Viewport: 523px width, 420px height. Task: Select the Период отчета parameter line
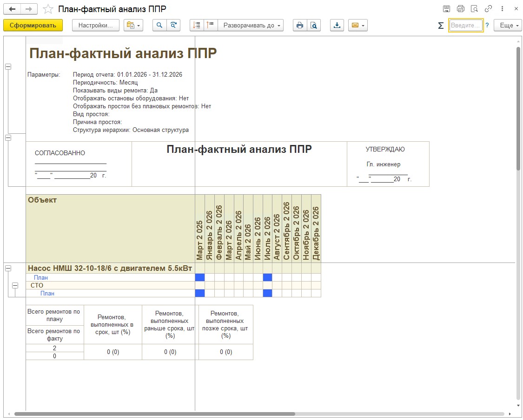pyautogui.click(x=128, y=75)
